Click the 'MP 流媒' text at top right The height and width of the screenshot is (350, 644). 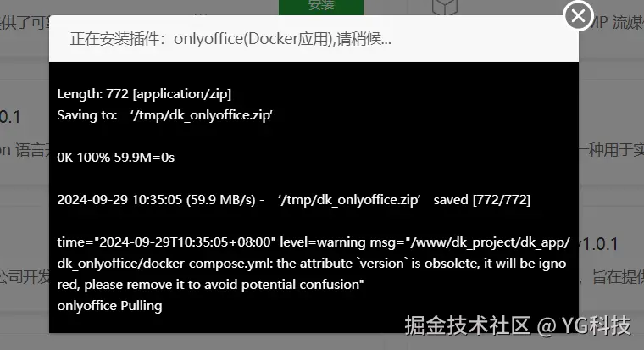[x=617, y=23]
